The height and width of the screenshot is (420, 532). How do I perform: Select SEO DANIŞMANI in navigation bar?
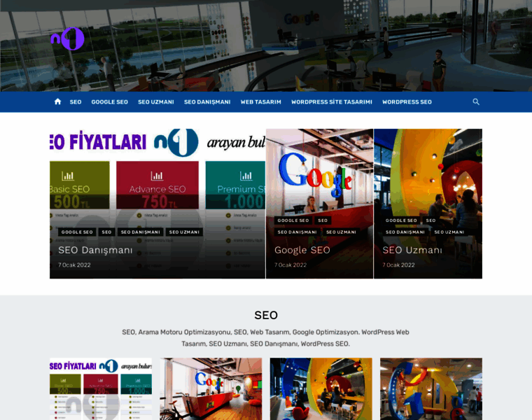pyautogui.click(x=207, y=102)
